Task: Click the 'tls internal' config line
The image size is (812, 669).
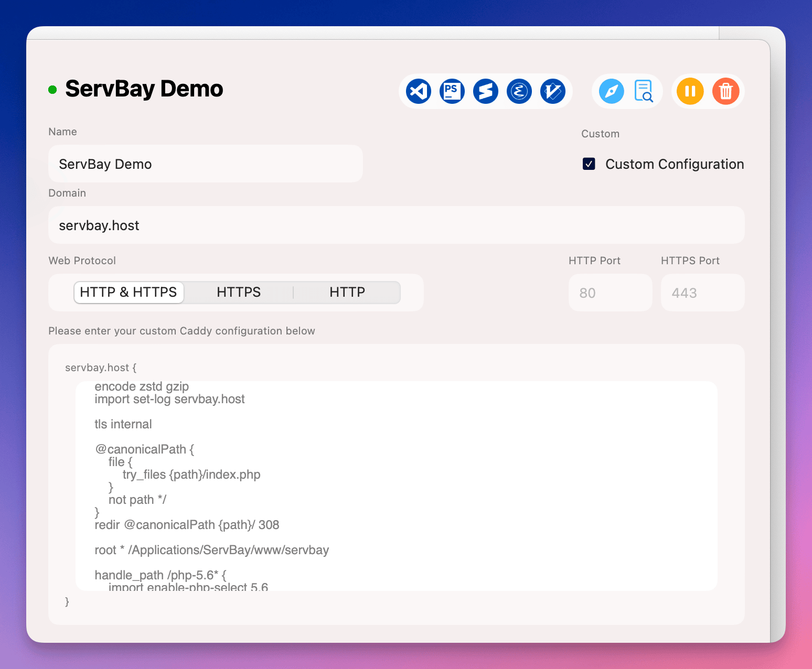Action: (x=123, y=424)
